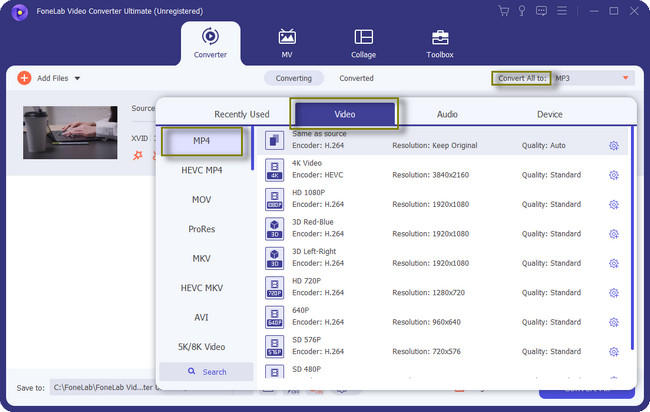Choose ProRes in the format list
The height and width of the screenshot is (412, 650).
201,229
